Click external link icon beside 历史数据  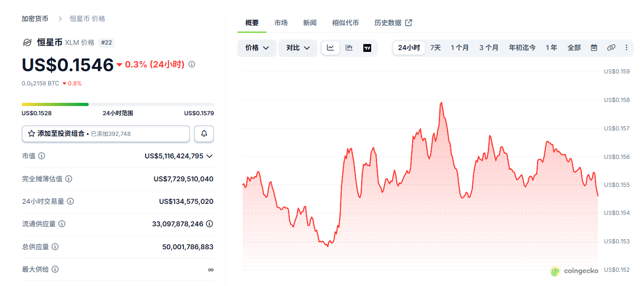click(408, 22)
